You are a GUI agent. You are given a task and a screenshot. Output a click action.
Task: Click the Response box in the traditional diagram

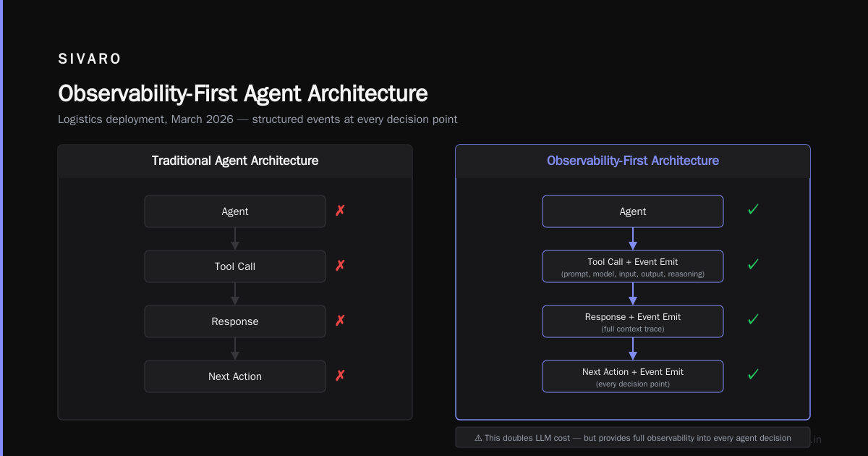click(x=235, y=321)
